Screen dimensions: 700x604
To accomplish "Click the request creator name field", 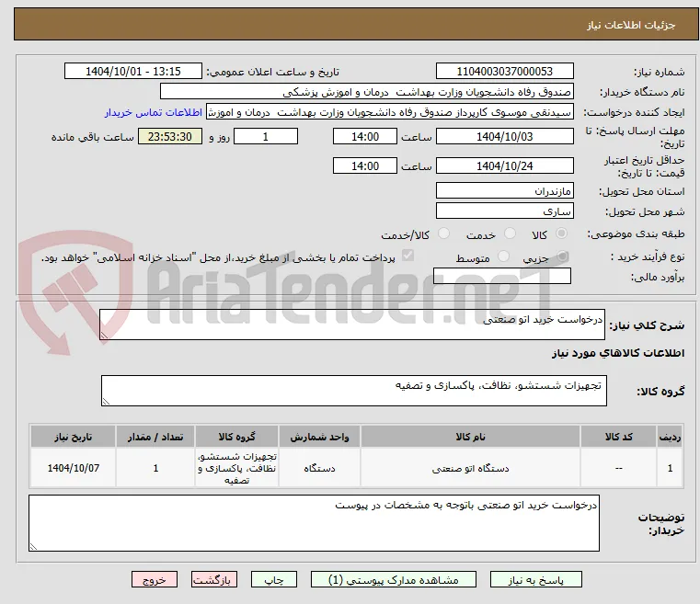I will point(390,112).
